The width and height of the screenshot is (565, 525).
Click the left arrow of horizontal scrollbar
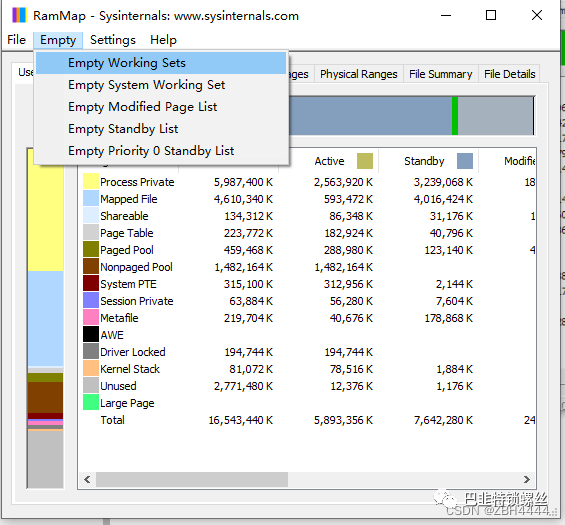[87, 480]
